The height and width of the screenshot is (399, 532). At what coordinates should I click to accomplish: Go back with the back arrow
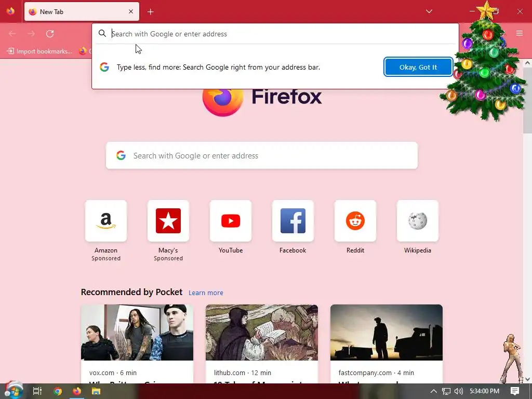coord(12,34)
